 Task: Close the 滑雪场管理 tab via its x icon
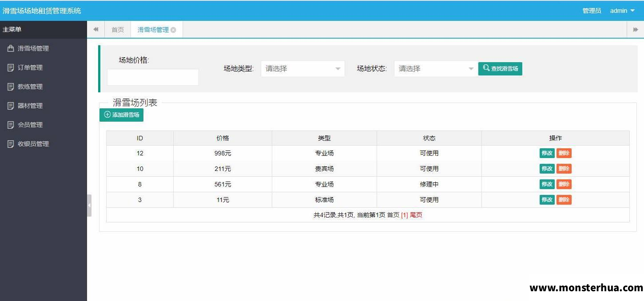click(173, 30)
